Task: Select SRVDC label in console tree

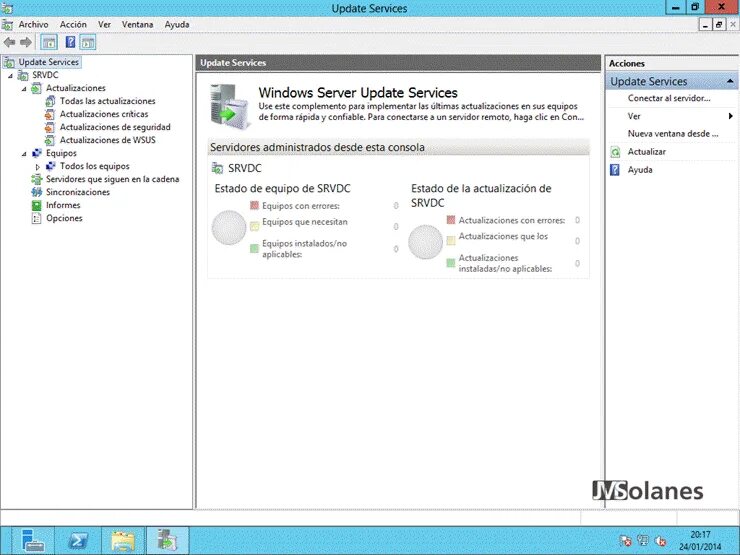Action: coord(45,75)
